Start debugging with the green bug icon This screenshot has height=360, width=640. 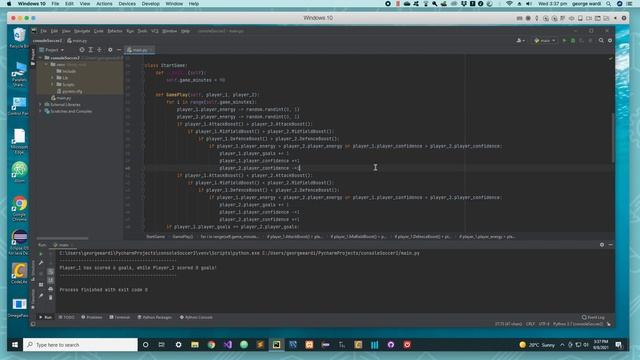[573, 40]
